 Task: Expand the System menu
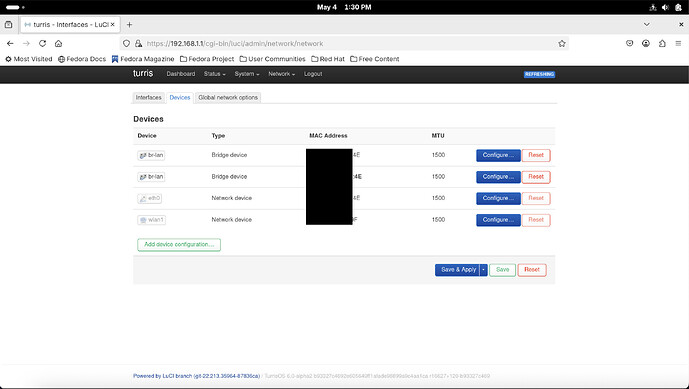[x=247, y=74]
